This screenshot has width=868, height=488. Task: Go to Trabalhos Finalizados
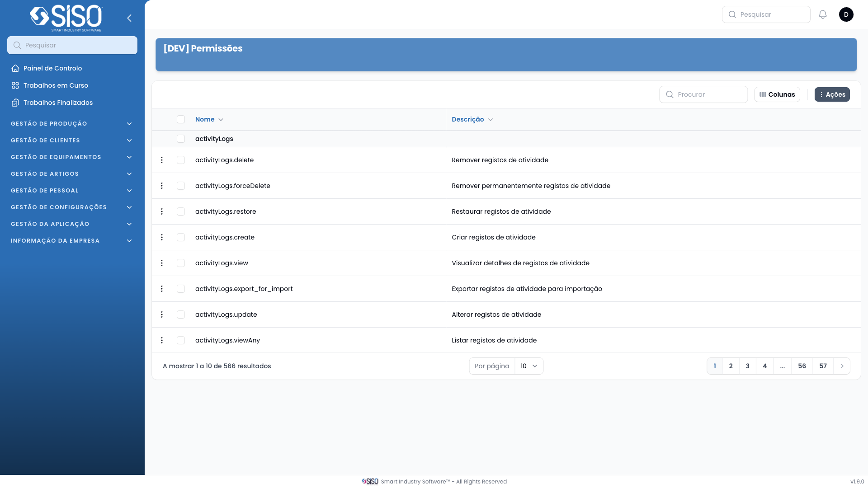(x=58, y=103)
